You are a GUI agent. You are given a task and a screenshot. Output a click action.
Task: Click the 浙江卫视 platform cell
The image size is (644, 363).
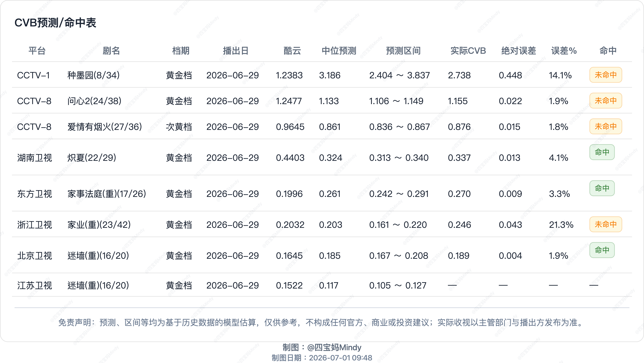click(35, 225)
